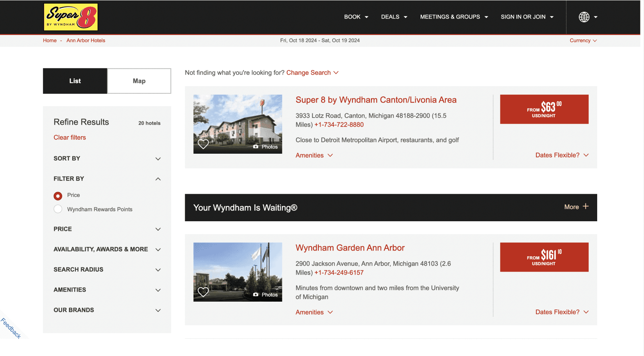
Task: Open Dates Flexible for Super 8 Canton/Livonia
Action: pos(562,155)
